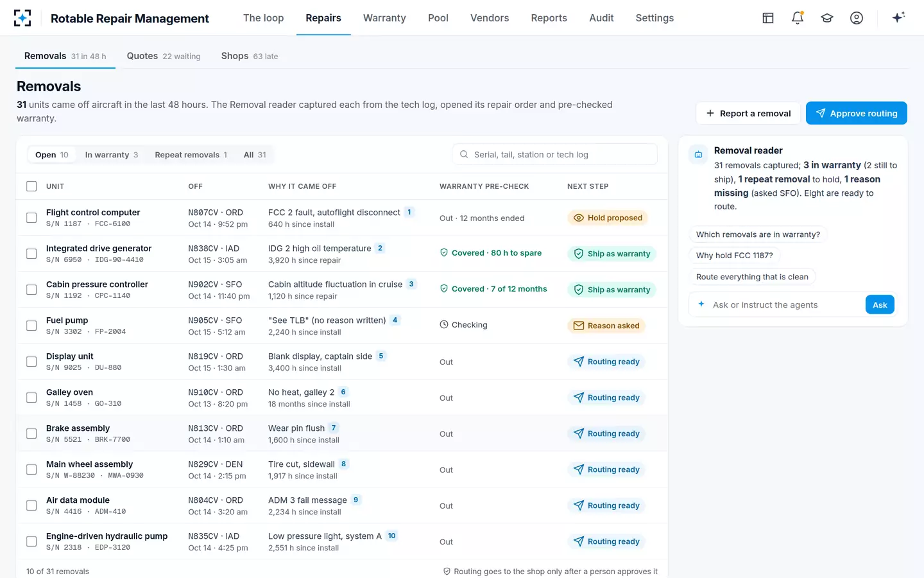Select suggestion Route everything that is clean
This screenshot has height=578, width=924.
tap(752, 277)
